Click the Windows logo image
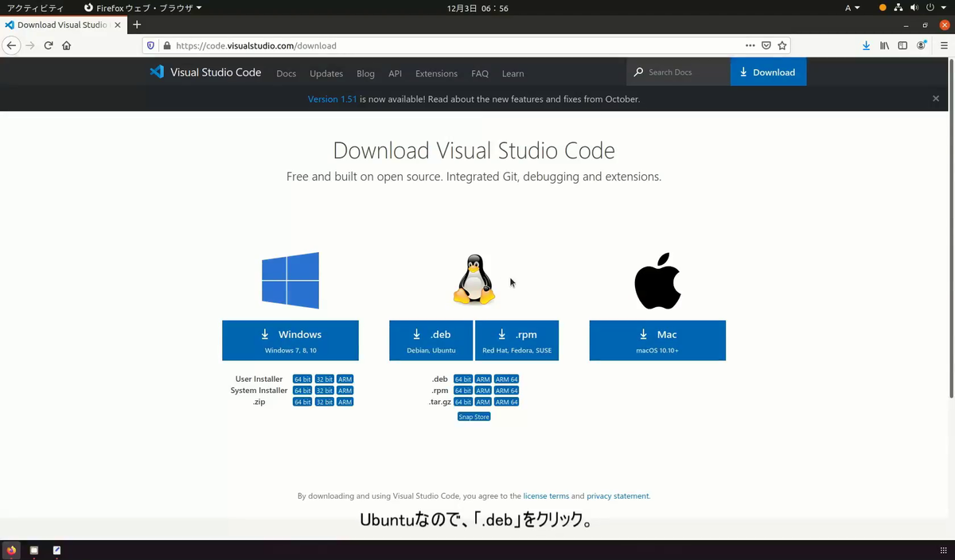 (290, 280)
